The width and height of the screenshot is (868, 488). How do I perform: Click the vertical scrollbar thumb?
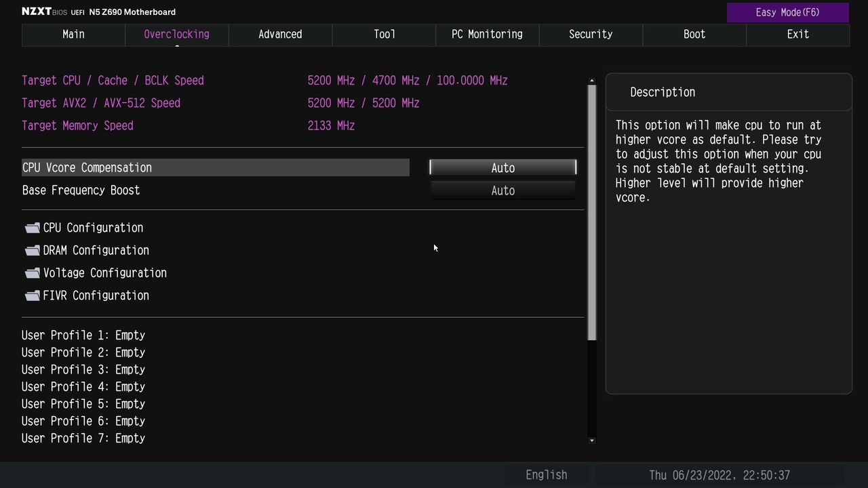pyautogui.click(x=592, y=212)
